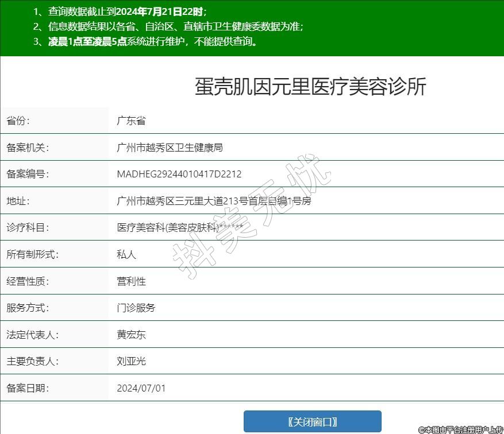504x434 pixels.
Task: Click the 营利性 business nature value
Action: pos(131,281)
